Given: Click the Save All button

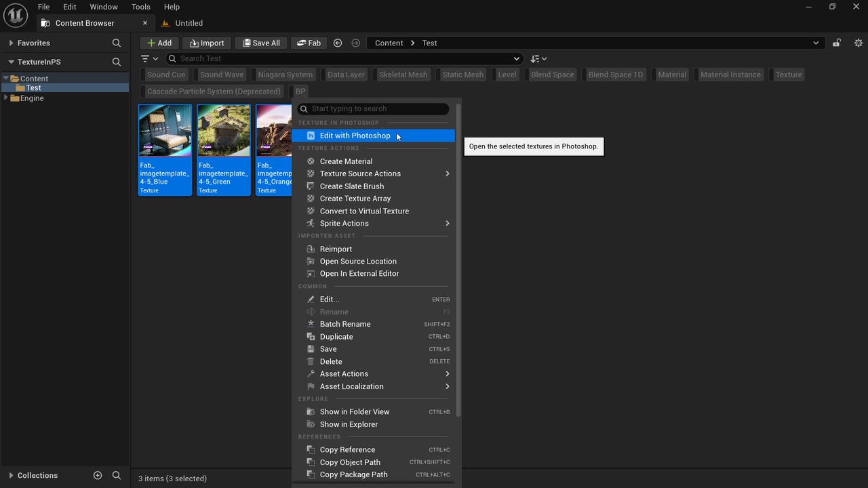Looking at the screenshot, I should (261, 43).
